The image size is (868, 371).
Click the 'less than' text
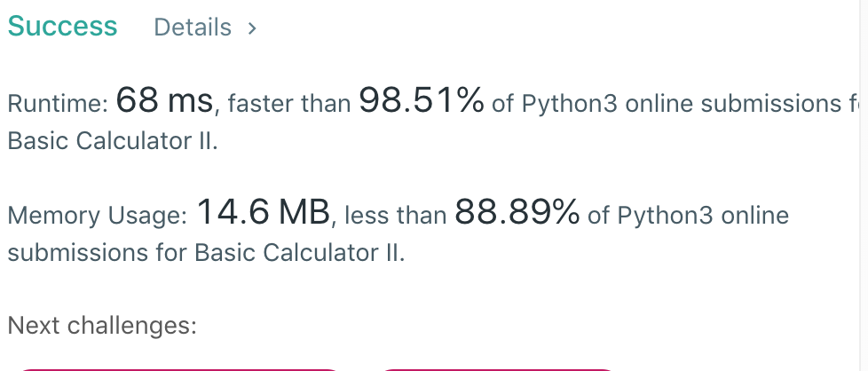pyautogui.click(x=395, y=216)
